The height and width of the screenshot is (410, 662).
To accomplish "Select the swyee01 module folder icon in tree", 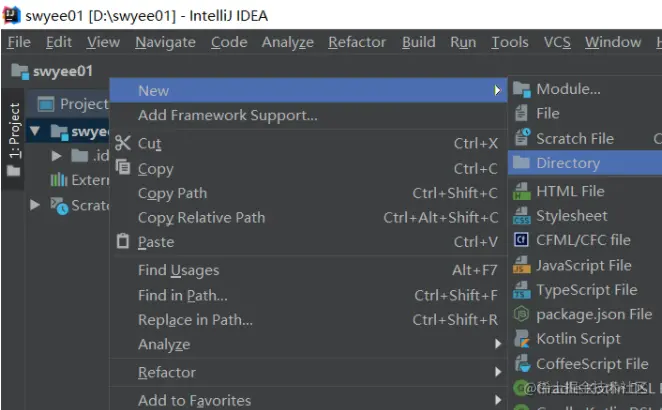I will [60, 132].
